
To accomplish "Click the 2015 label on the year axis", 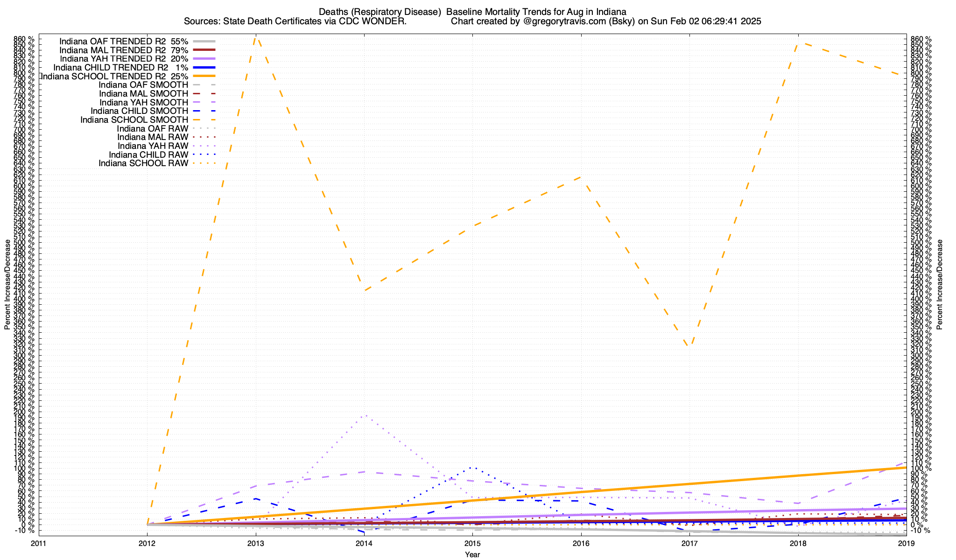I will pos(472,543).
